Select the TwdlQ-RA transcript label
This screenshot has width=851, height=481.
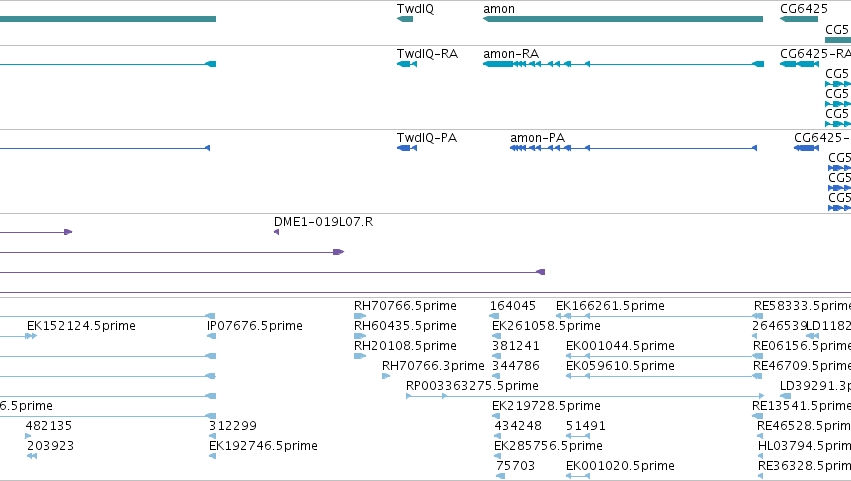[x=427, y=54]
